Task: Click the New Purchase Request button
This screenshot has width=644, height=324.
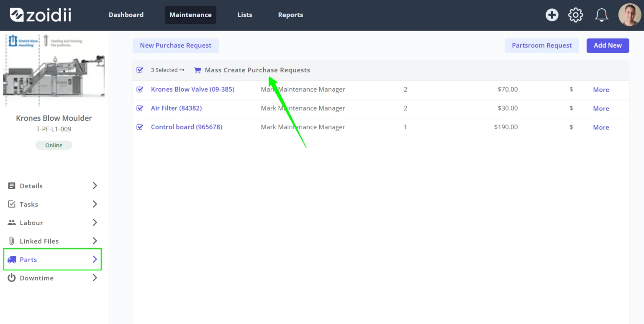Action: point(175,46)
